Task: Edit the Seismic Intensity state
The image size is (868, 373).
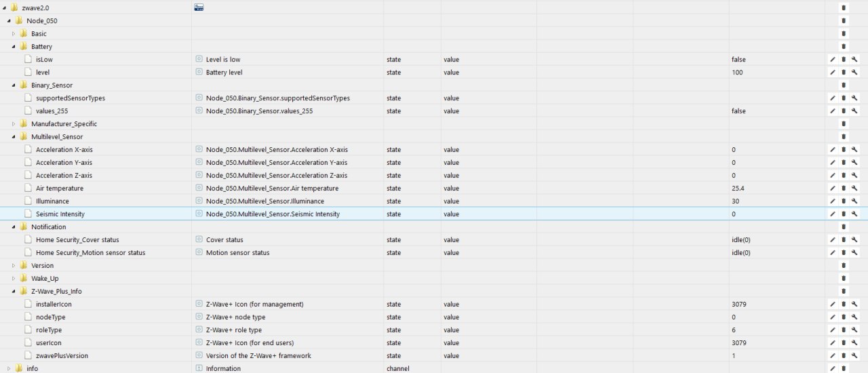Action: pyautogui.click(x=832, y=214)
